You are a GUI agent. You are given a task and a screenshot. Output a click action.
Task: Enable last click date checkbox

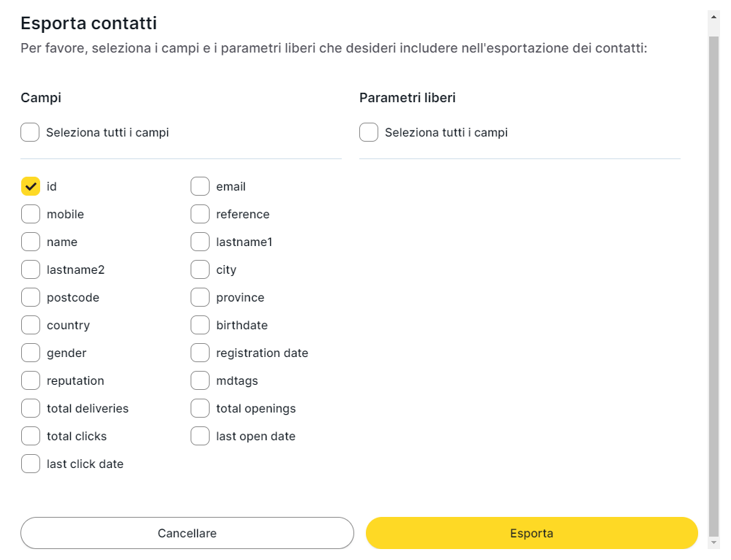coord(31,464)
